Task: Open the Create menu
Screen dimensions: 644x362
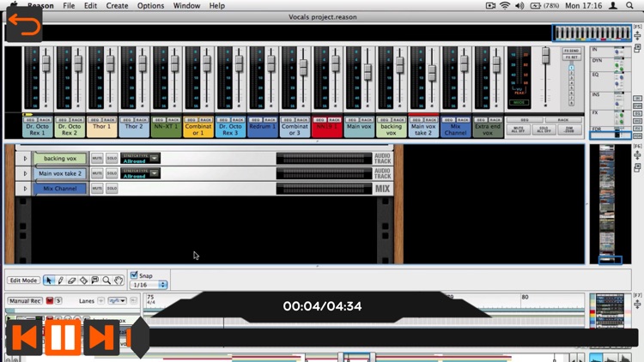Action: (117, 6)
